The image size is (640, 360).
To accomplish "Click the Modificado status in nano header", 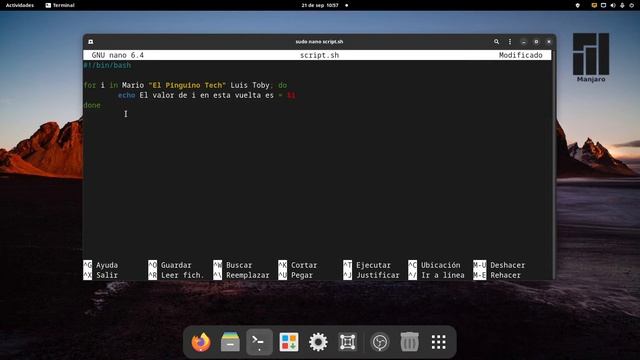I will click(x=520, y=55).
